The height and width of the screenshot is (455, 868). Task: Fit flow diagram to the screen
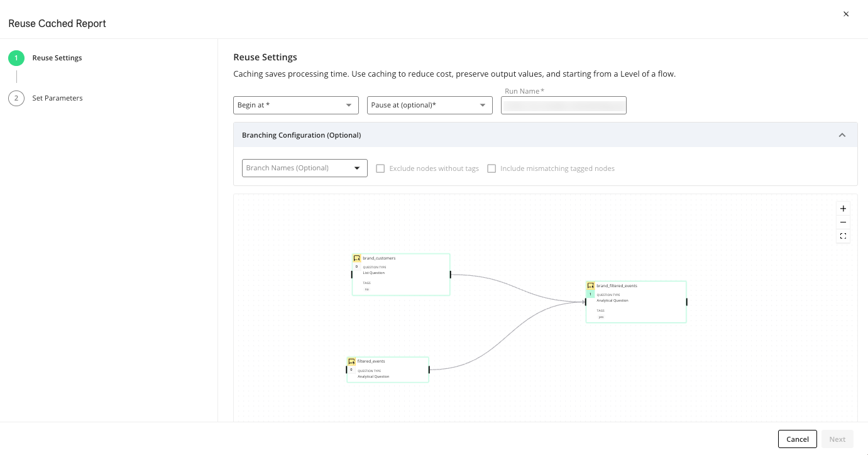coord(843,236)
